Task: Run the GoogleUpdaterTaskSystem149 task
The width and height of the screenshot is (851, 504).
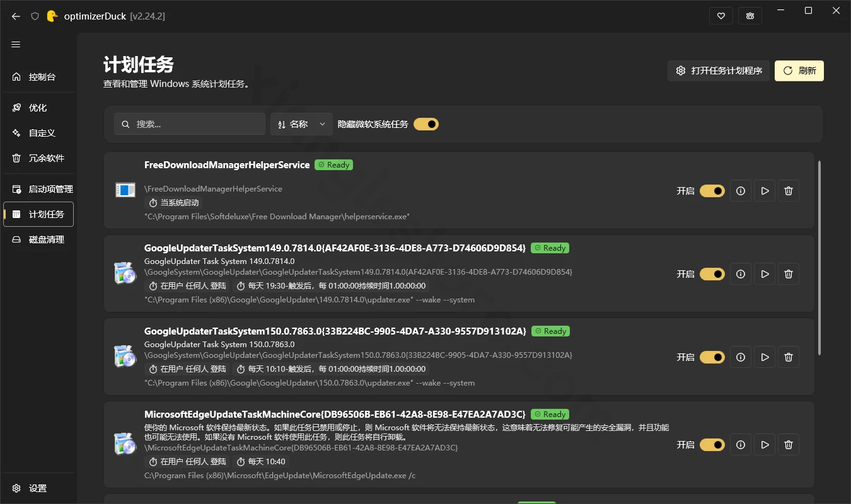Action: pyautogui.click(x=765, y=274)
